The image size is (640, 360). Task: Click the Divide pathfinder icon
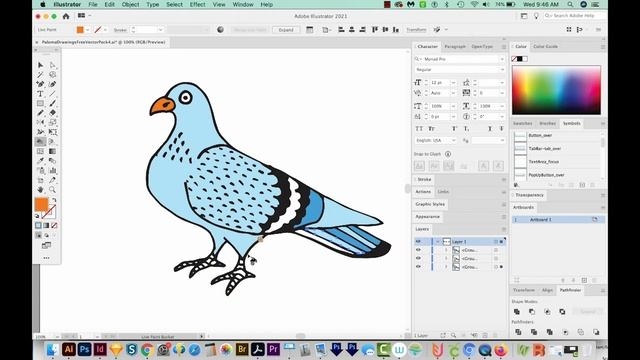tap(518, 332)
